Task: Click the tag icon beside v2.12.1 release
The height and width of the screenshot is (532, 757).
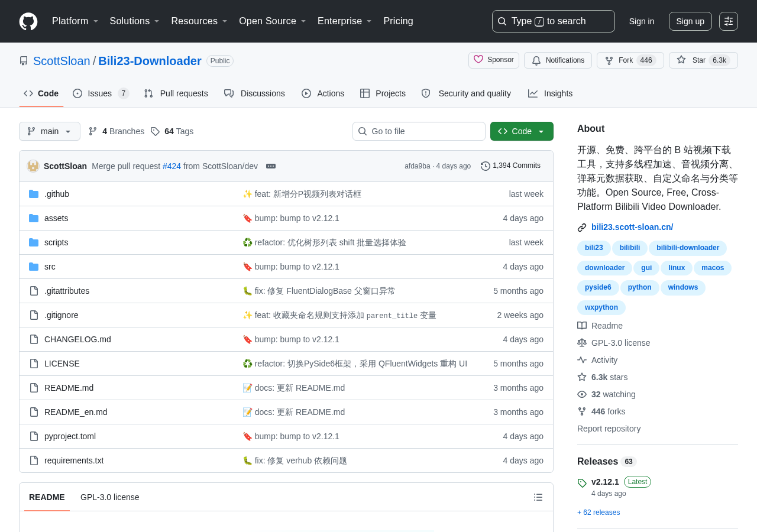Action: tap(582, 483)
